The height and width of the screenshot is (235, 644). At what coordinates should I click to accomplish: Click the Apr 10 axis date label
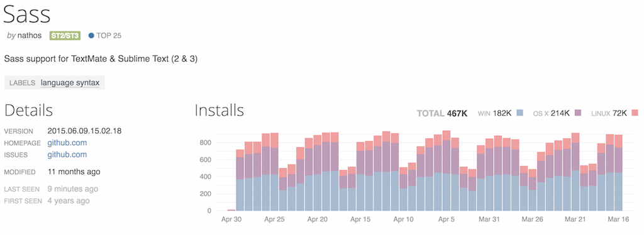[403, 219]
